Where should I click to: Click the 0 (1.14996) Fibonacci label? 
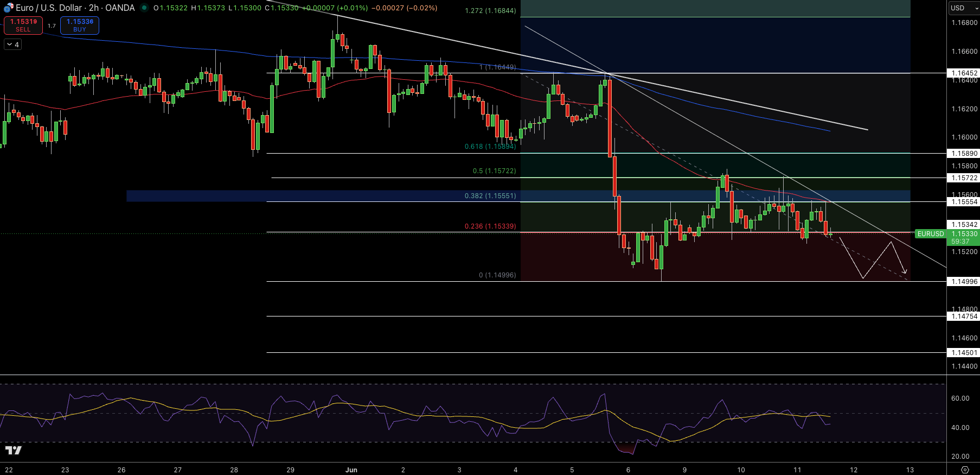(497, 275)
